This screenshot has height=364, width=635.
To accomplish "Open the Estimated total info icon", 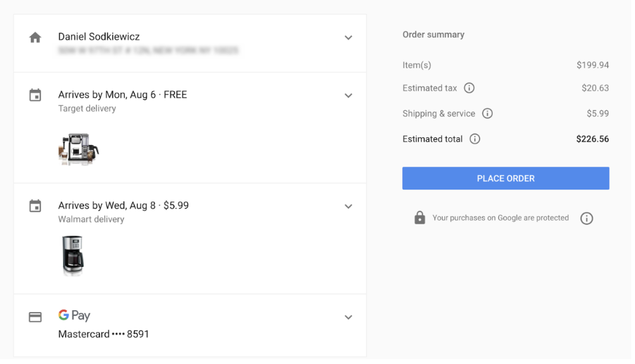I will [474, 139].
